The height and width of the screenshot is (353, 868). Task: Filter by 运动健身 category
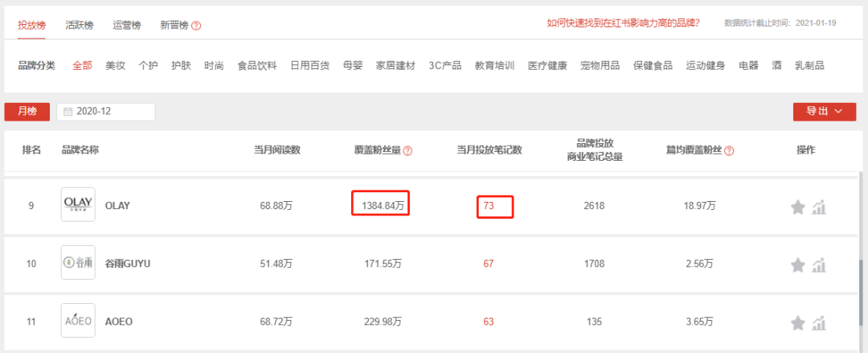(706, 66)
